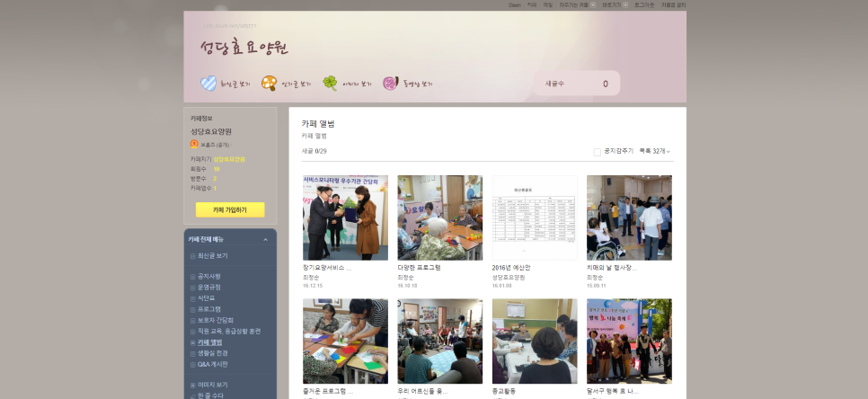Viewport: 868px width, 399px height.
Task: Click the post title 2016년 예산안
Action: [x=511, y=268]
